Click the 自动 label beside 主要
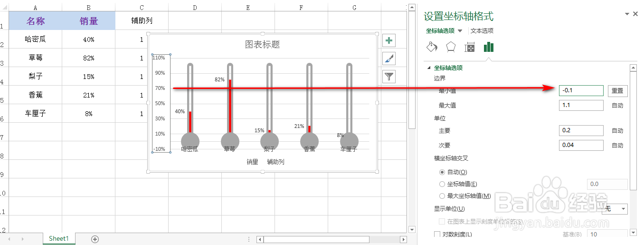This screenshot has width=644, height=245. [x=617, y=131]
